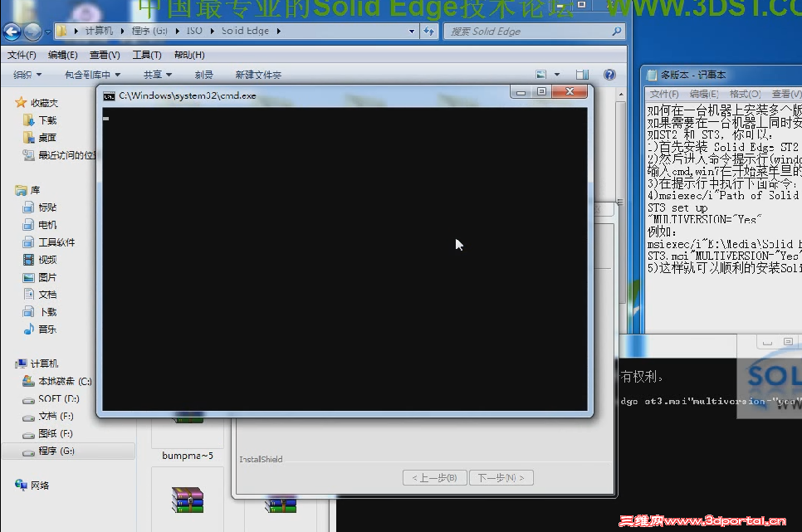
Task: Open the 音乐 library
Action: 39,329
